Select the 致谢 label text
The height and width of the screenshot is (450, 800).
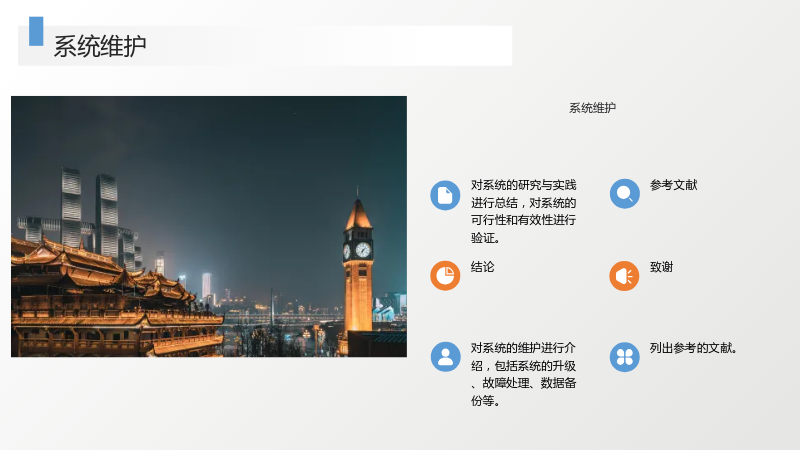[x=661, y=267]
